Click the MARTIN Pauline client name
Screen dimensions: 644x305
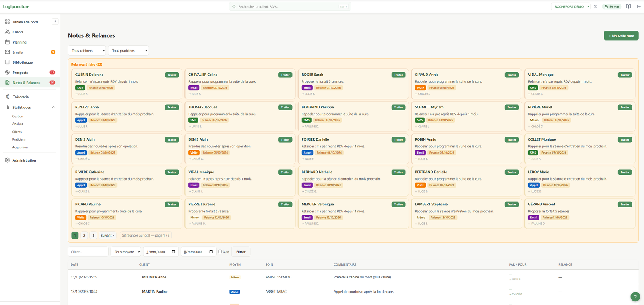pyautogui.click(x=155, y=292)
